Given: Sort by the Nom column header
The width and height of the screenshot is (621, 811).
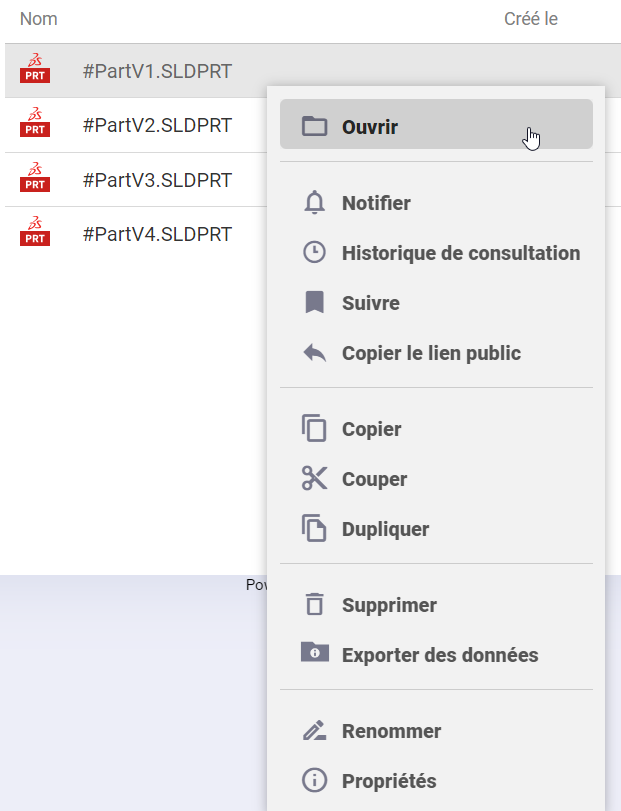Looking at the screenshot, I should pos(39,19).
